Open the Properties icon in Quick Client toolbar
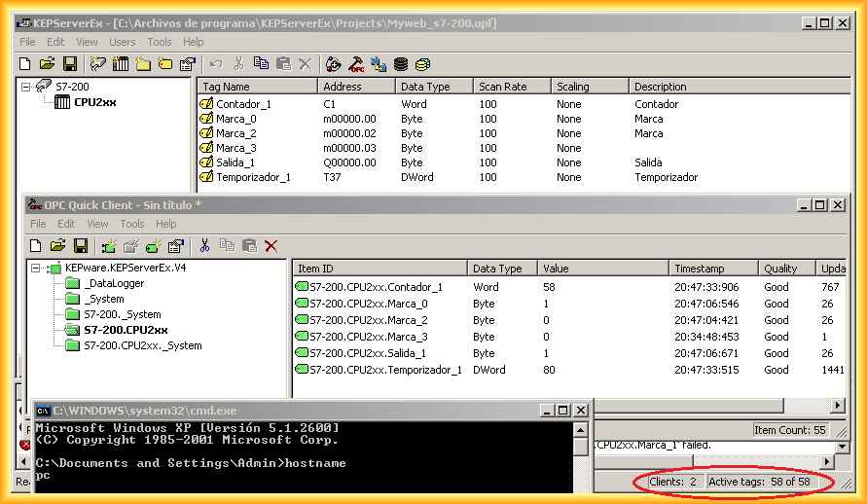Screen dimensions: 867x504 tap(175, 246)
